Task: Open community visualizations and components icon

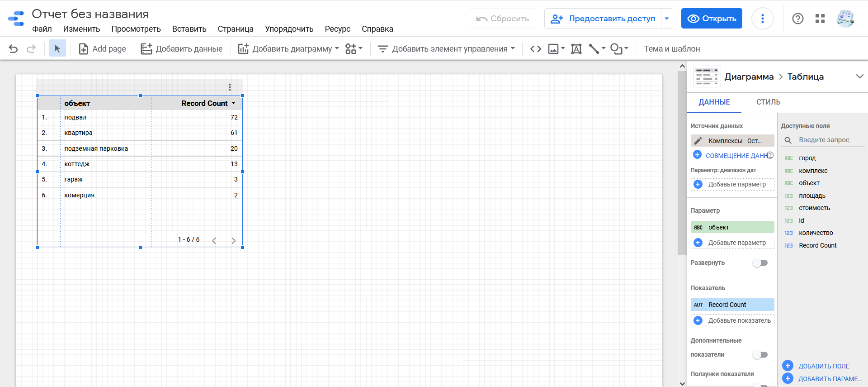Action: [354, 49]
